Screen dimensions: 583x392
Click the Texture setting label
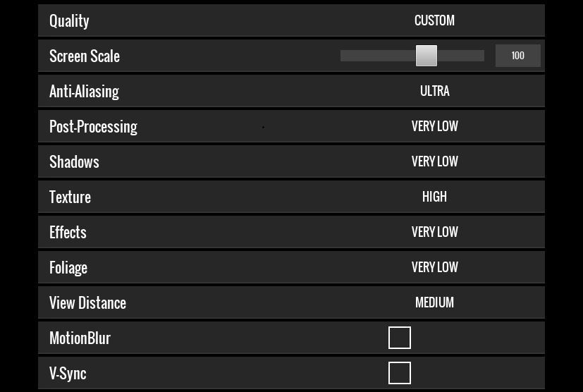[x=70, y=197]
